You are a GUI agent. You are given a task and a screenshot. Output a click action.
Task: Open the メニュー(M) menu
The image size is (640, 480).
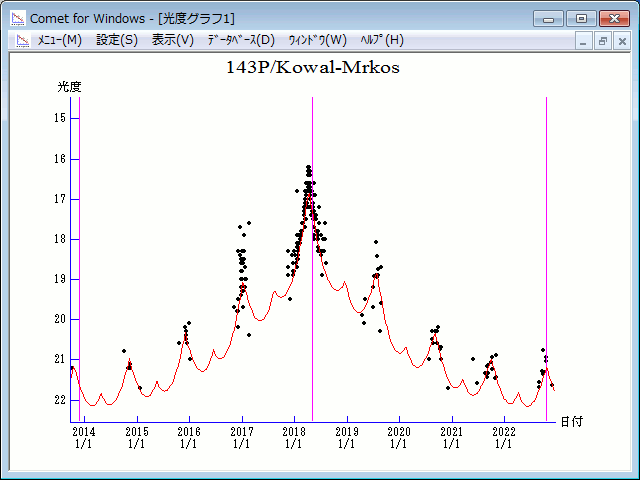(59, 40)
